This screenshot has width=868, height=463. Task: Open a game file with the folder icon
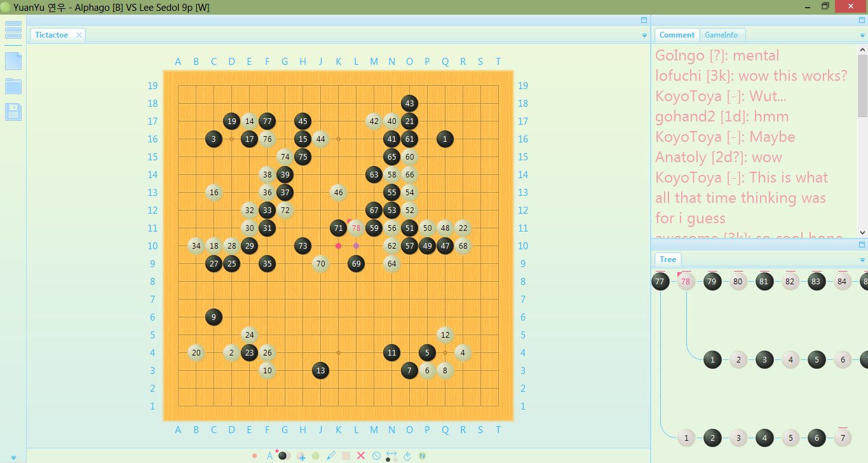click(13, 86)
